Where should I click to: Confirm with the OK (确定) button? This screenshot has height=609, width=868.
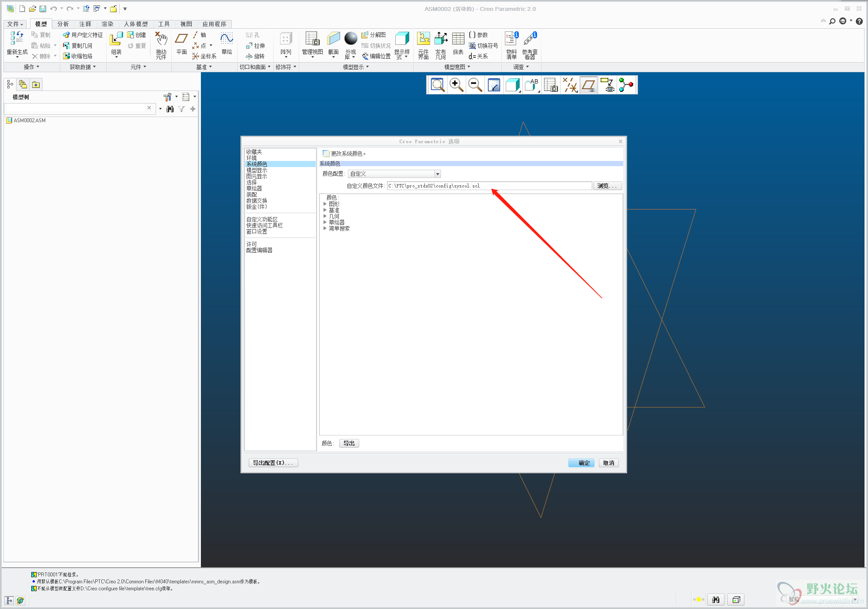coord(581,463)
